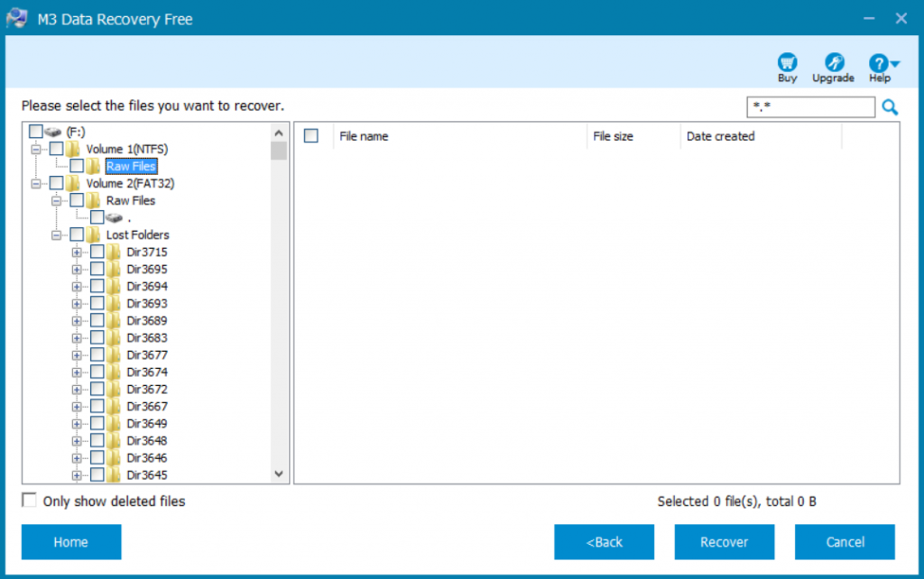The width and height of the screenshot is (924, 579).
Task: Click the tree scrollbar down arrow
Action: (x=280, y=474)
